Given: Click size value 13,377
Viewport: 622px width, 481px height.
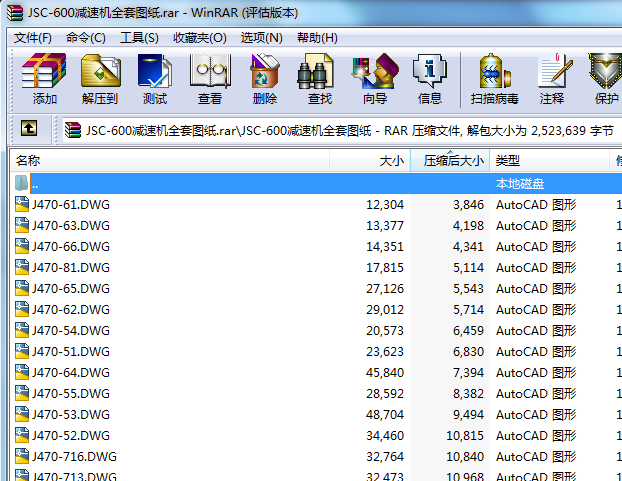Looking at the screenshot, I should pos(385,226).
